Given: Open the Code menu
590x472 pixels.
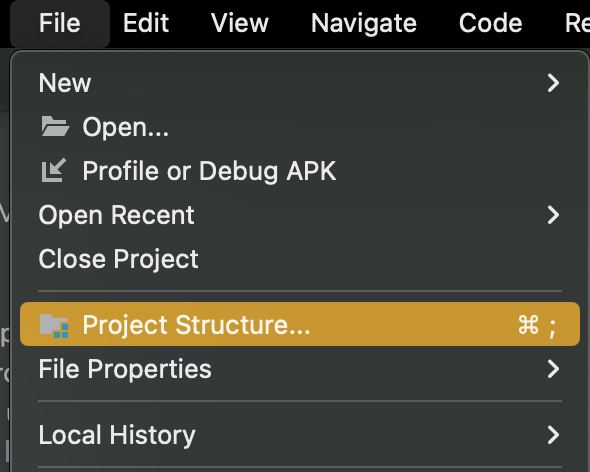Looking at the screenshot, I should (491, 23).
